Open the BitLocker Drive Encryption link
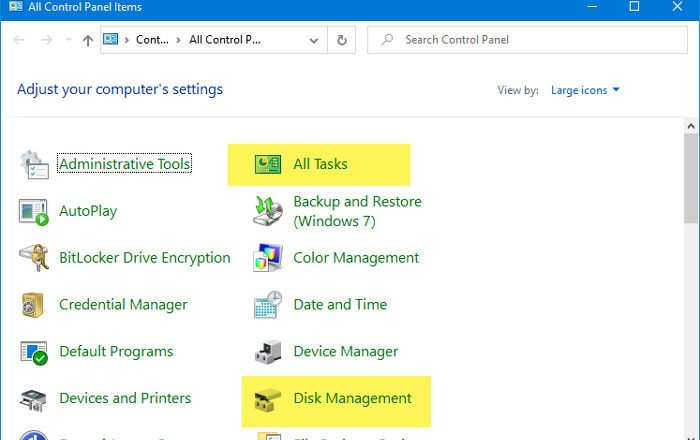The height and width of the screenshot is (440, 700). coord(145,258)
